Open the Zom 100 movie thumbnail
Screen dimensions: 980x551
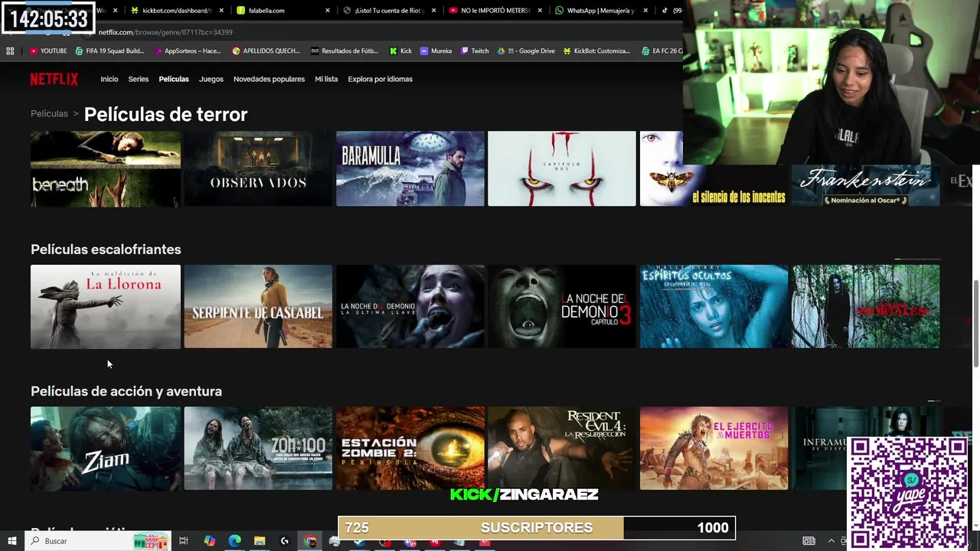[258, 448]
